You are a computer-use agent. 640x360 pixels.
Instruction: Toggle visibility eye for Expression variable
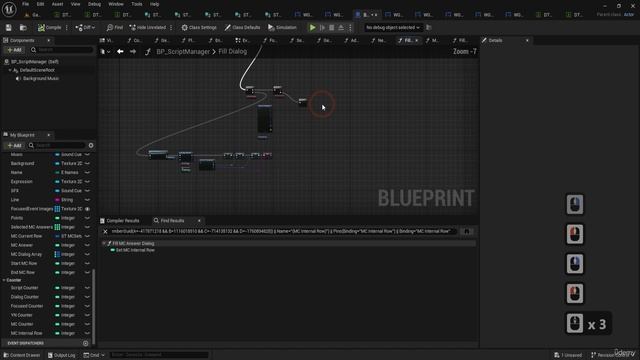(87, 182)
